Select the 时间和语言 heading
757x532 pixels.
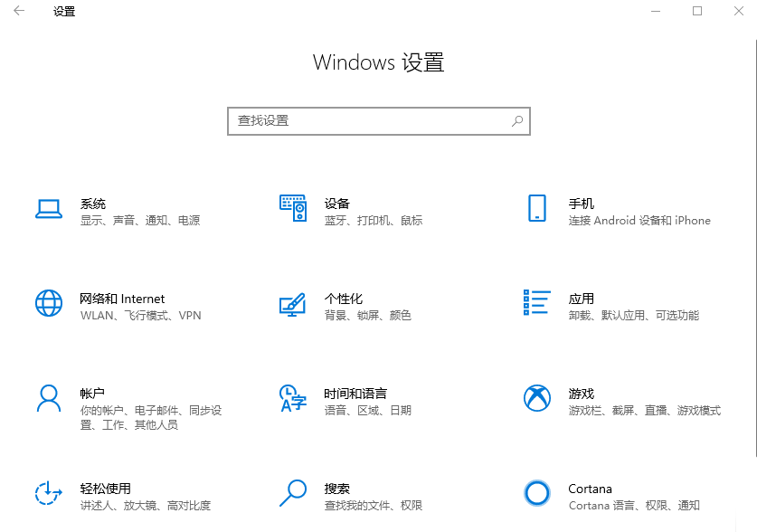click(x=355, y=394)
